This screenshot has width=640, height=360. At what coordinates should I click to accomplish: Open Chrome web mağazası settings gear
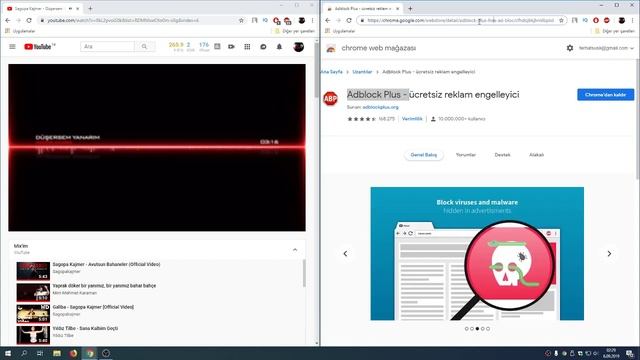coord(570,48)
